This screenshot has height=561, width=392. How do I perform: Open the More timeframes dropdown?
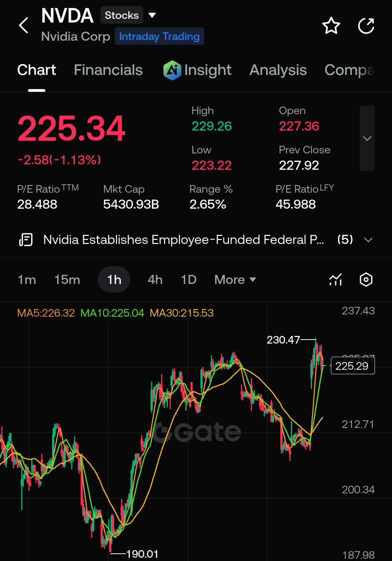[235, 280]
